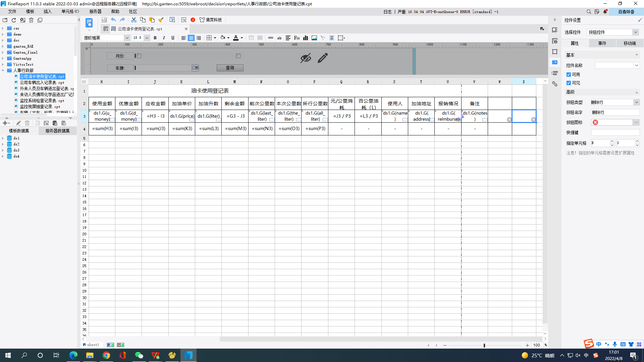Switch to the 事件 tab
The width and height of the screenshot is (644, 362).
(602, 43)
